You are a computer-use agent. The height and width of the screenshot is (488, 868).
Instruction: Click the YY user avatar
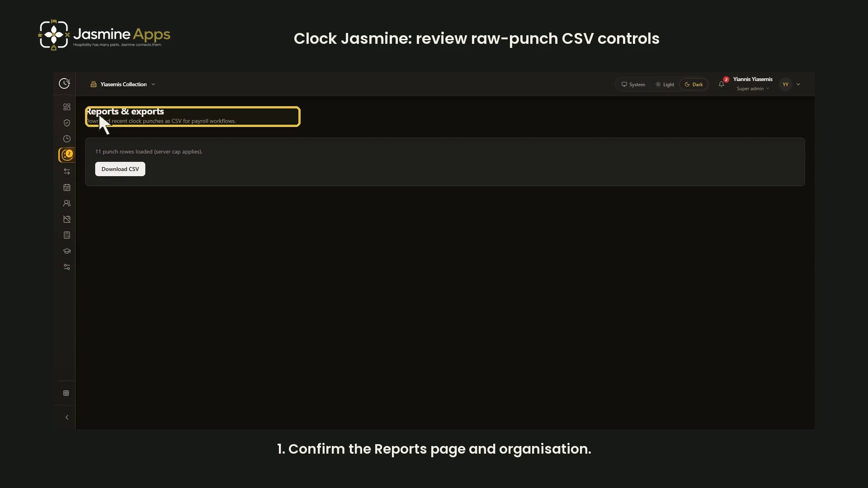pyautogui.click(x=786, y=84)
